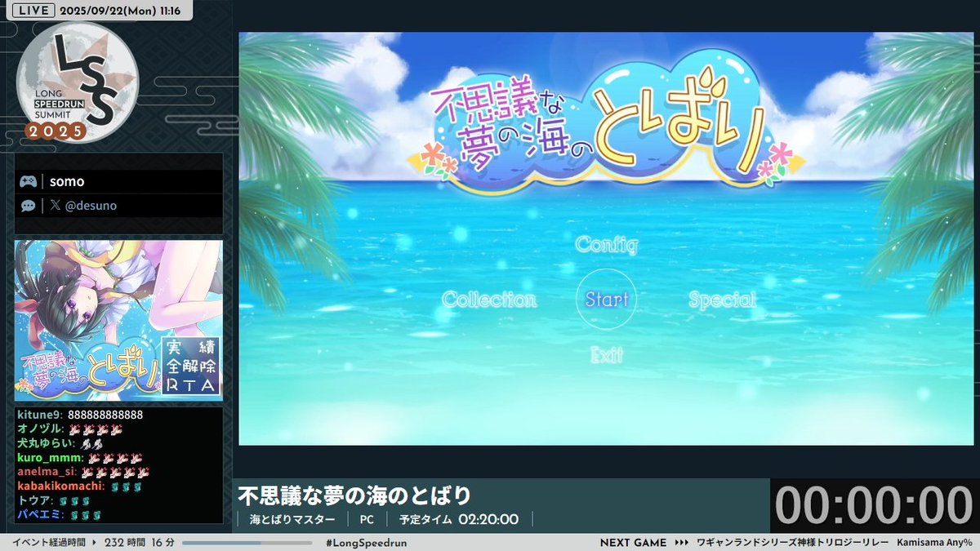Click the event elapsed time progress bar
The height and width of the screenshot is (551, 980).
point(247,543)
